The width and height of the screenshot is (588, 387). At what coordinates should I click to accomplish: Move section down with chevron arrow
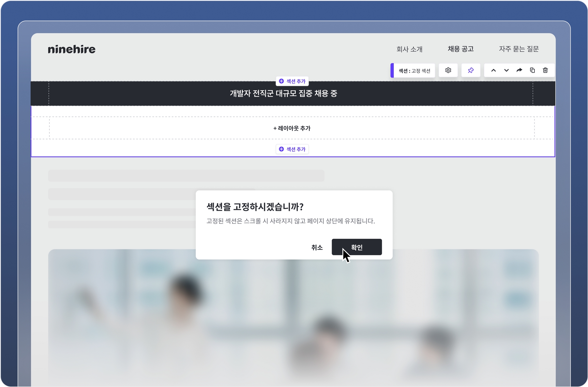coord(506,70)
